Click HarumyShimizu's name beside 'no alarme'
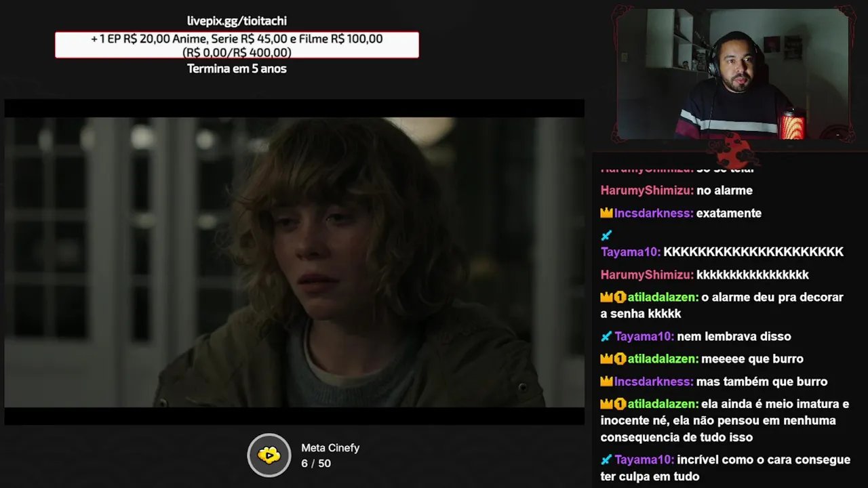 click(647, 190)
